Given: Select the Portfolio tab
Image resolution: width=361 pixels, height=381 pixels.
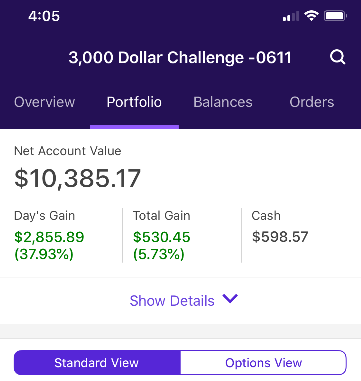Looking at the screenshot, I should 134,102.
